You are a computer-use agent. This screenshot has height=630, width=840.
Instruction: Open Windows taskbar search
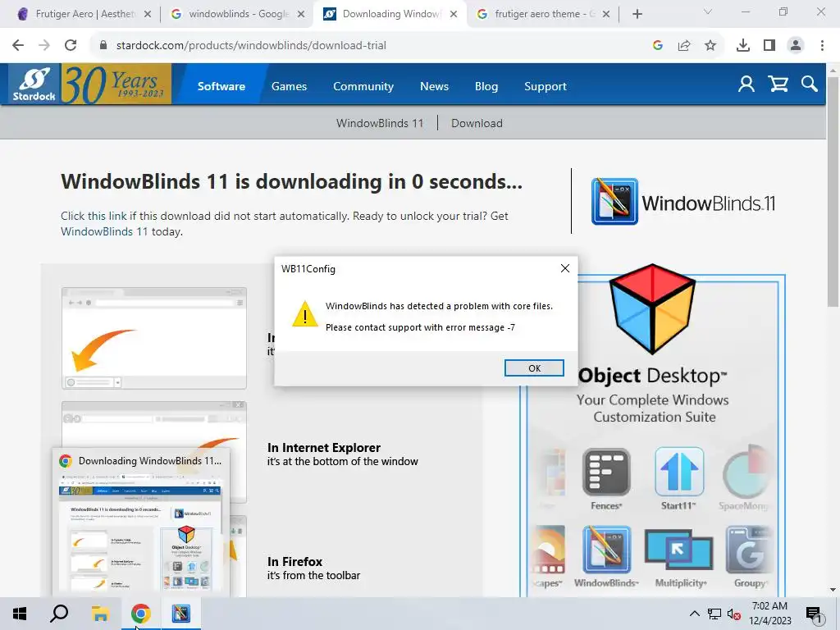point(59,614)
